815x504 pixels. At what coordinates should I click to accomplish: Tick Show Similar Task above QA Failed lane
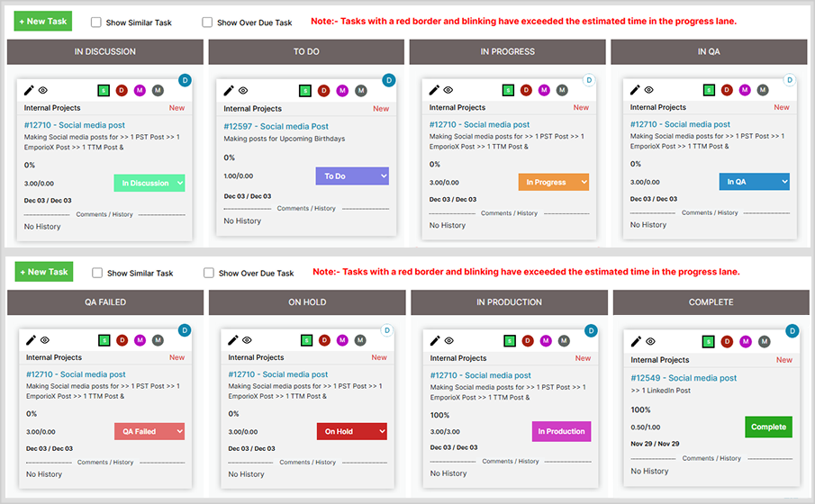click(x=97, y=273)
